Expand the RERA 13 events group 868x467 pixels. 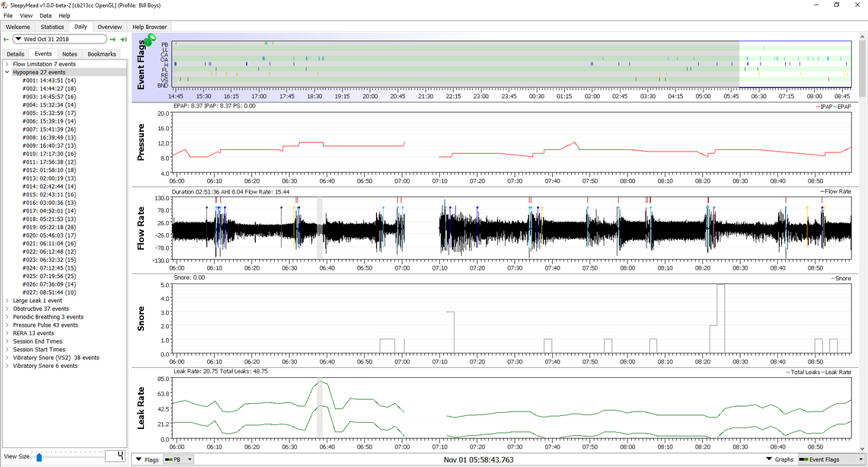pos(7,334)
